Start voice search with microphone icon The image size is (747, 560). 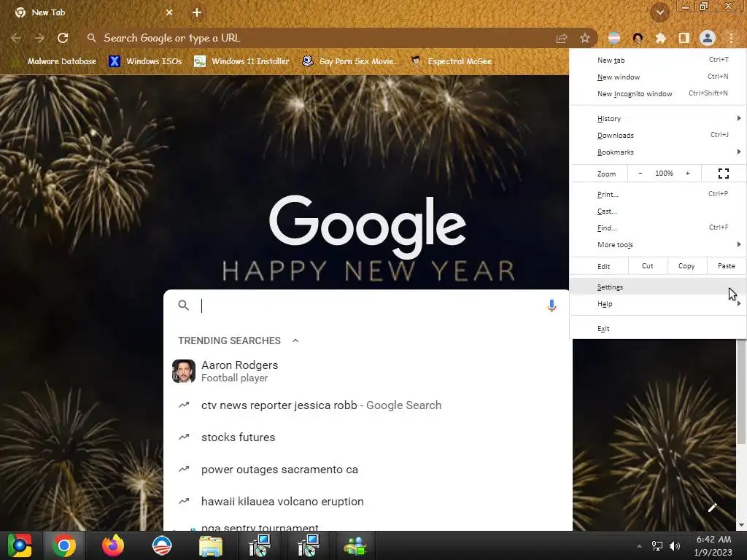[551, 306]
